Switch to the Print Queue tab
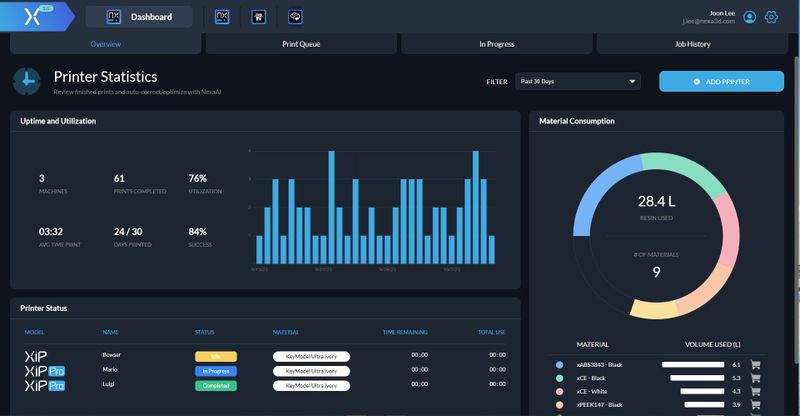 tap(302, 44)
